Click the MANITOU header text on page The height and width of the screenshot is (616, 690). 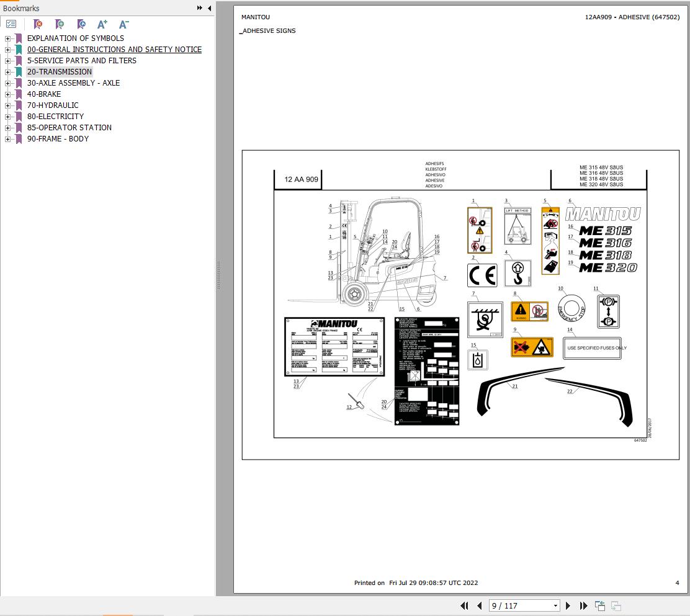[x=256, y=17]
